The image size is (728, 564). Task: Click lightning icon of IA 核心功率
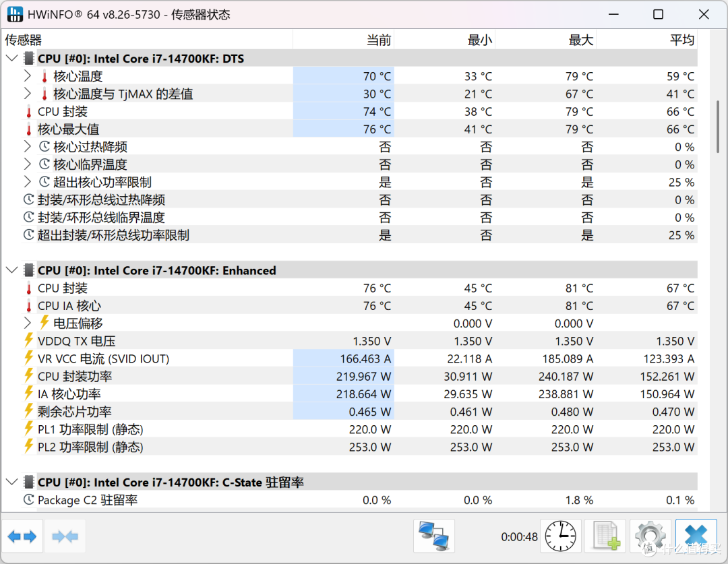click(29, 393)
